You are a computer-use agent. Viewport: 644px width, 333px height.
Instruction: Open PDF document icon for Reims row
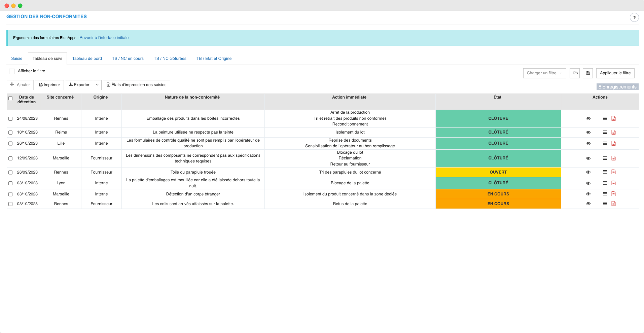pos(613,132)
